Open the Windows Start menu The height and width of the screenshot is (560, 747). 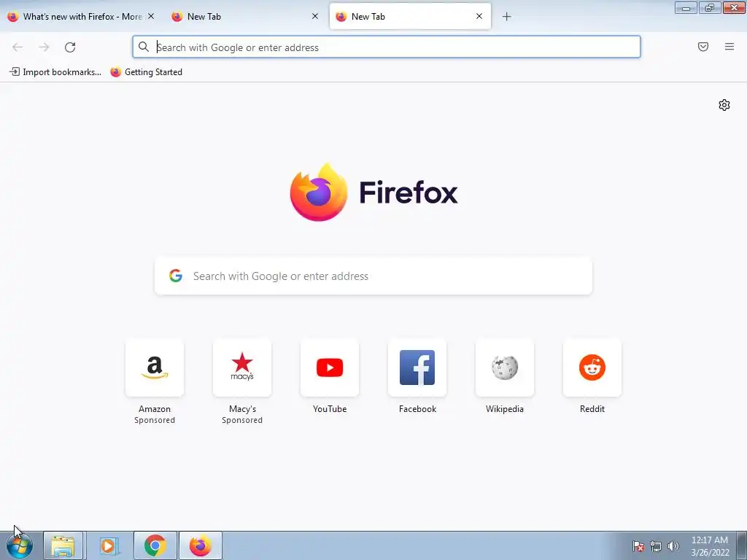pos(20,545)
